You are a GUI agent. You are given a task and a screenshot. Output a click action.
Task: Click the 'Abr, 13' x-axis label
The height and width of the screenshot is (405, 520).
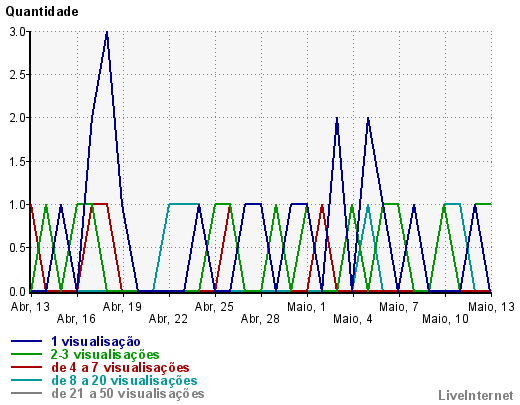[x=30, y=307]
